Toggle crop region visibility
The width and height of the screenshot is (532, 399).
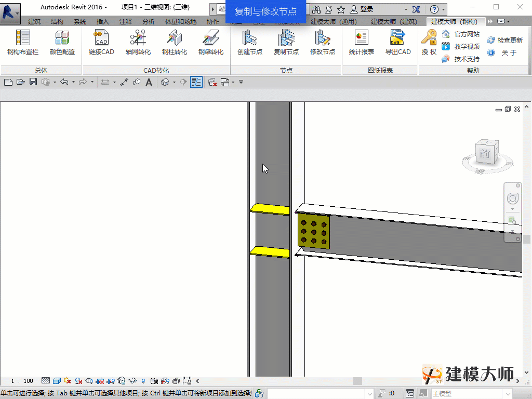tap(111, 381)
